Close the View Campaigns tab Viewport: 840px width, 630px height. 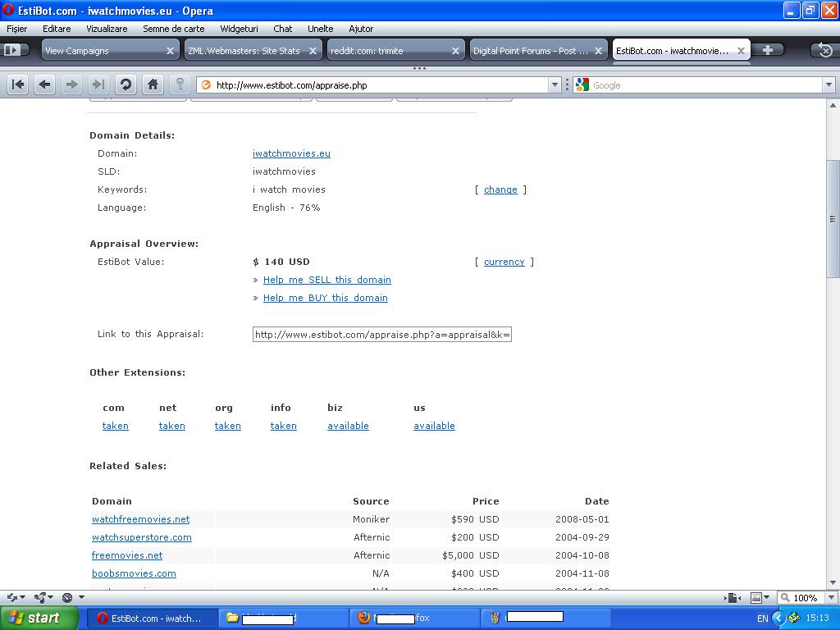[x=170, y=51]
